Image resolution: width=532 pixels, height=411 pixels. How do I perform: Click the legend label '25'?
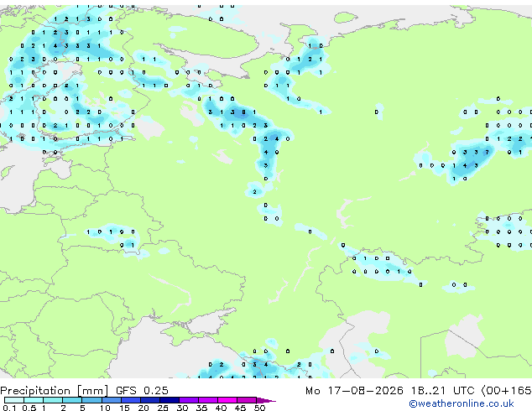tap(163, 408)
